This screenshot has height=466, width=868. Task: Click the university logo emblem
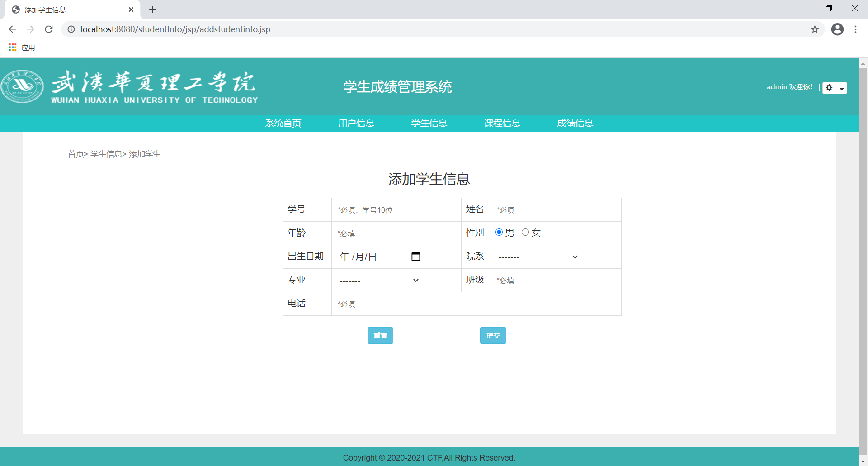(22, 86)
